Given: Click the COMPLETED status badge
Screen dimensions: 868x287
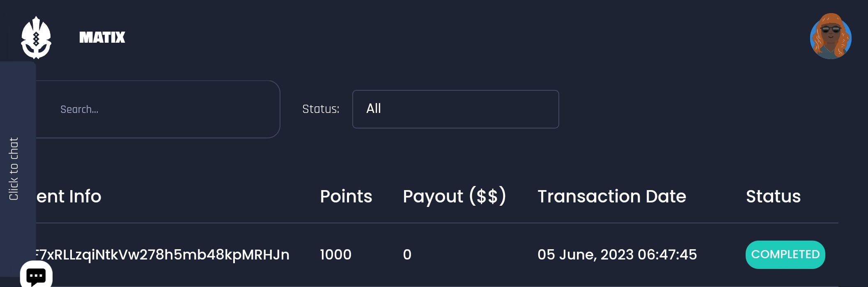Looking at the screenshot, I should point(785,255).
